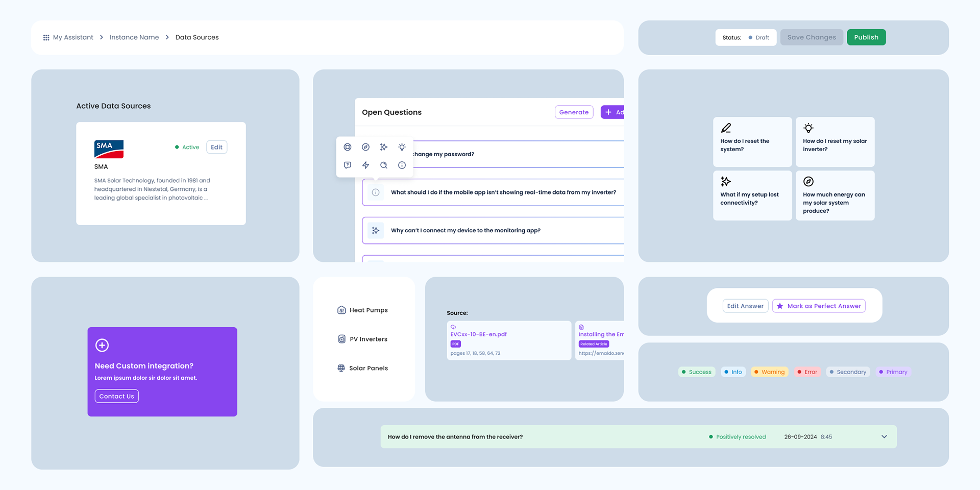Click the Contact Us button
Screen dimensions: 980x490
pyautogui.click(x=116, y=396)
